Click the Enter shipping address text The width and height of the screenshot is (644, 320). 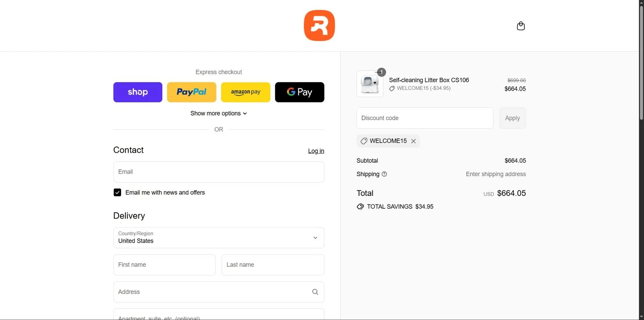pos(496,174)
